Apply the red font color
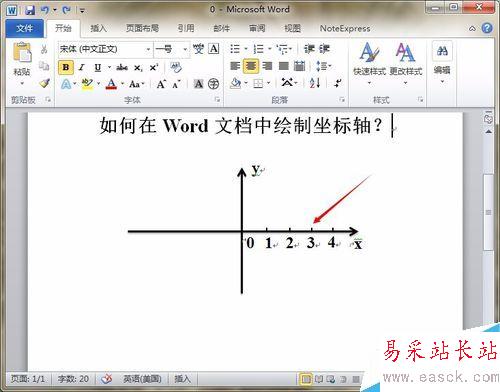This screenshot has height=392, width=500. [111, 84]
